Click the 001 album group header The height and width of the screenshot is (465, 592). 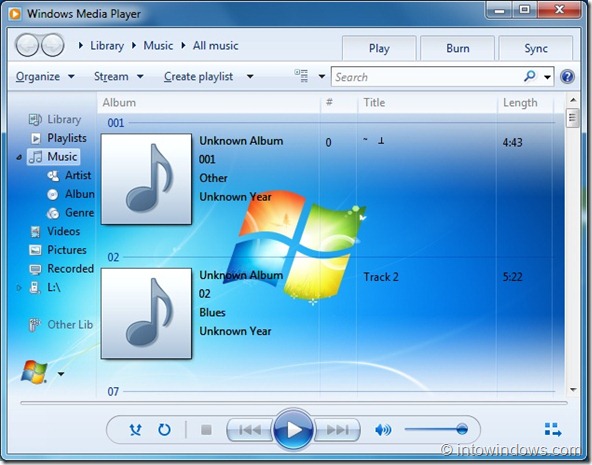click(x=116, y=123)
